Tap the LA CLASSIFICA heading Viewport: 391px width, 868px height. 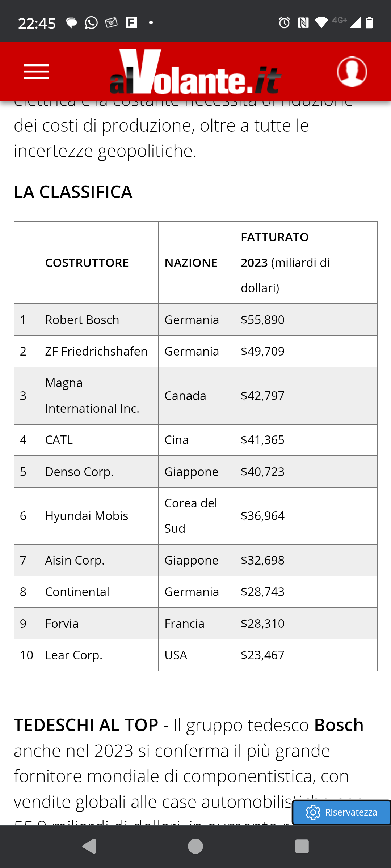click(73, 192)
